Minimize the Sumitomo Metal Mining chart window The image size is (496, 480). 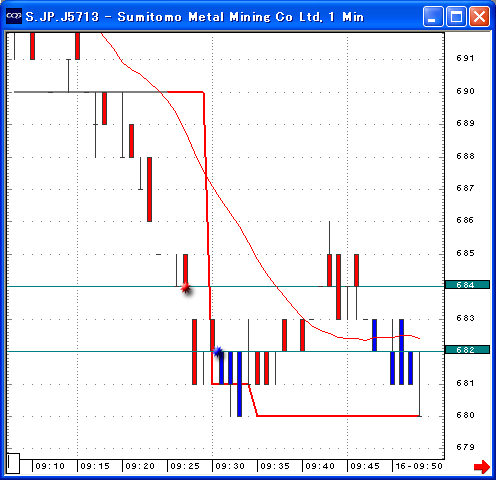pos(433,16)
